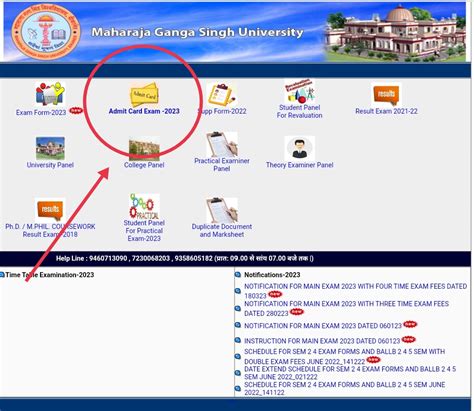Go to Practical Examiner Panel link
Screen dimensions: 474x411
(x=222, y=164)
